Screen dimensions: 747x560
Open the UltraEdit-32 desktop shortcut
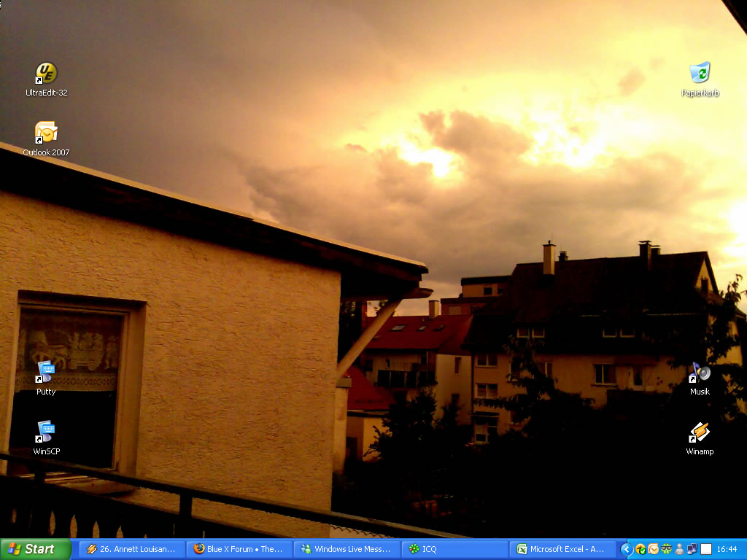pyautogui.click(x=46, y=74)
